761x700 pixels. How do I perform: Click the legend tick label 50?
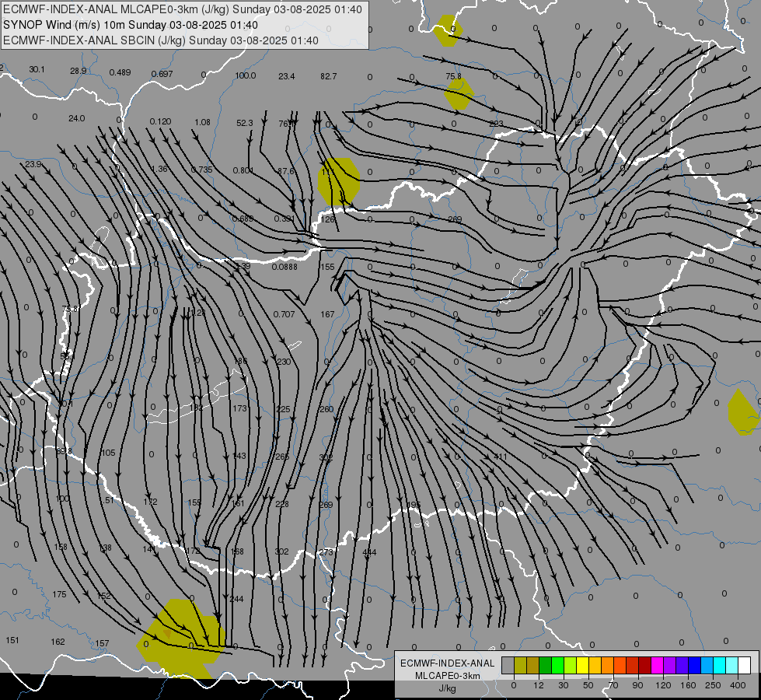[x=588, y=685]
